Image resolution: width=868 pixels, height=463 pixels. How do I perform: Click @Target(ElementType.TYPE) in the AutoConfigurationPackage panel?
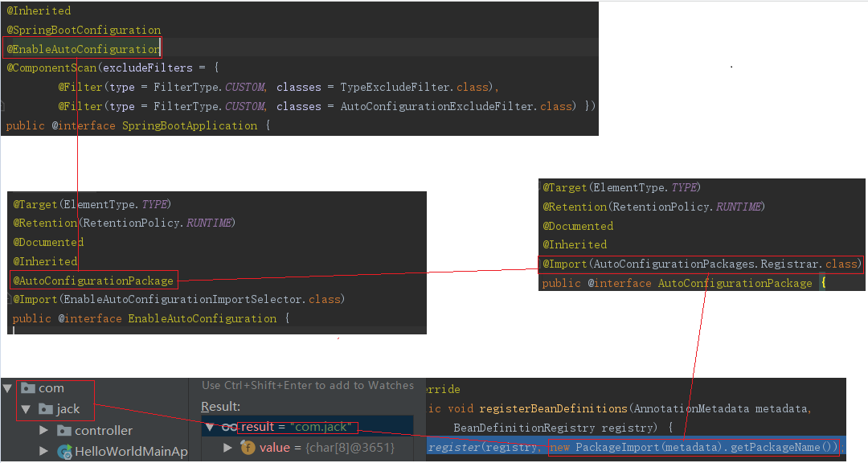coord(621,188)
